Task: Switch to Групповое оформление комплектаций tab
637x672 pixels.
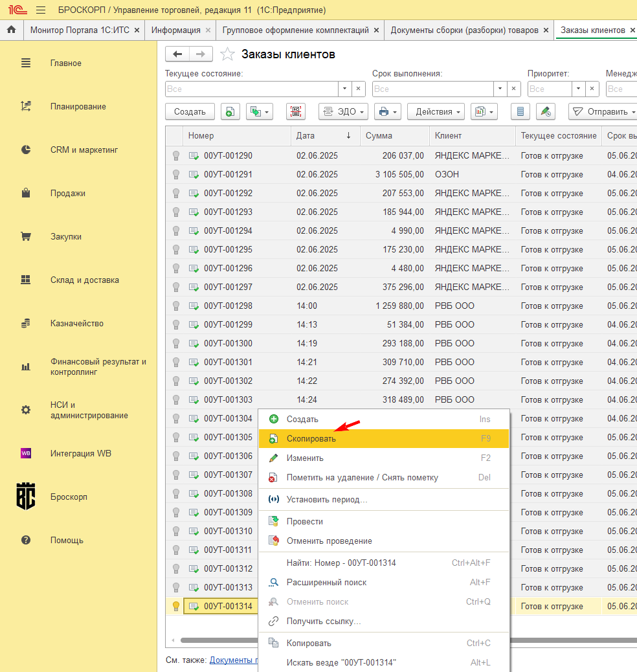Action: point(295,30)
